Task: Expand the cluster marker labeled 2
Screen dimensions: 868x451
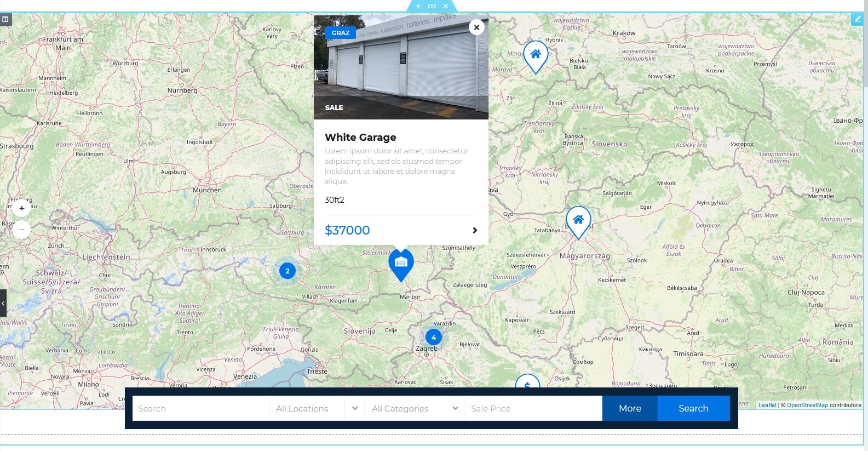Action: pyautogui.click(x=288, y=271)
